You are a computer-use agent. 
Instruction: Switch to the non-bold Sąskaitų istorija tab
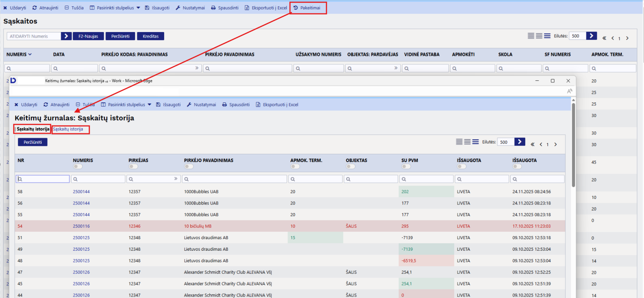pos(68,129)
